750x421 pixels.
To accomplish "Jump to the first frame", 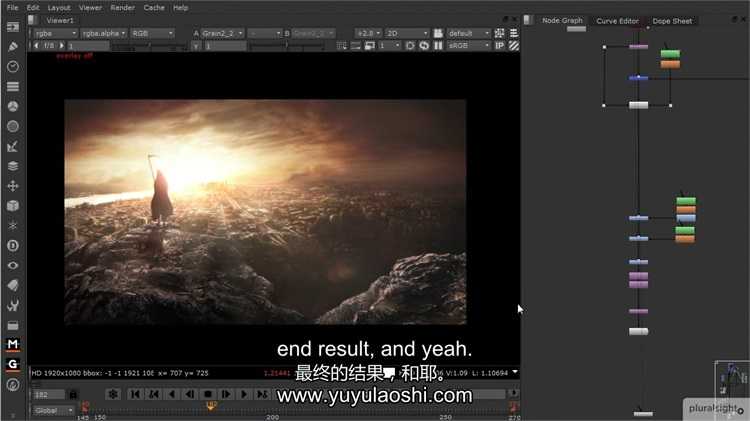I will tap(135, 394).
